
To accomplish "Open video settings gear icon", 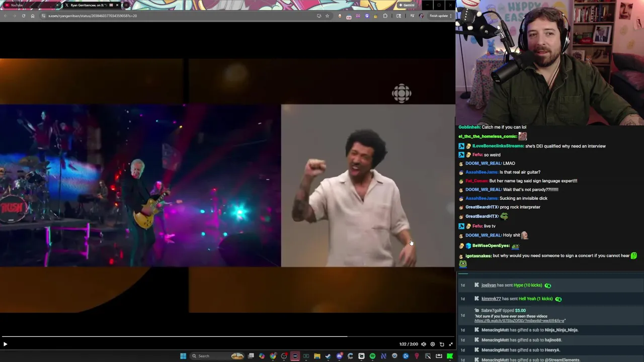I will coord(433,344).
